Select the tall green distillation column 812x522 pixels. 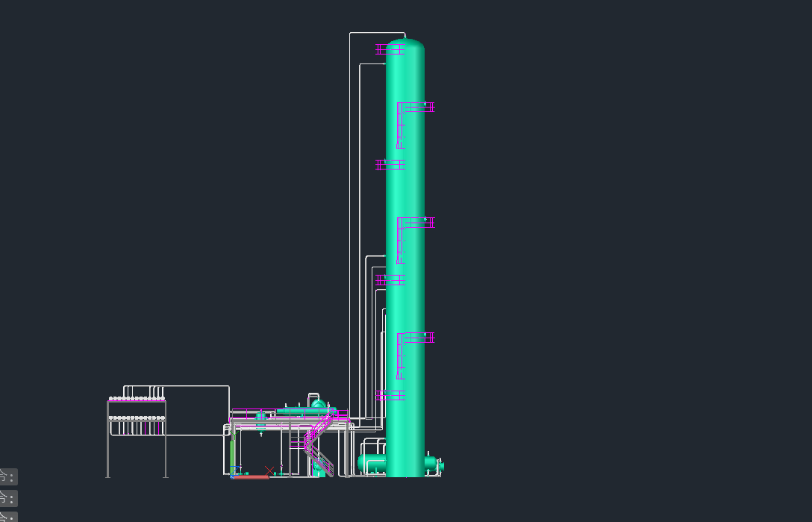[405, 258]
